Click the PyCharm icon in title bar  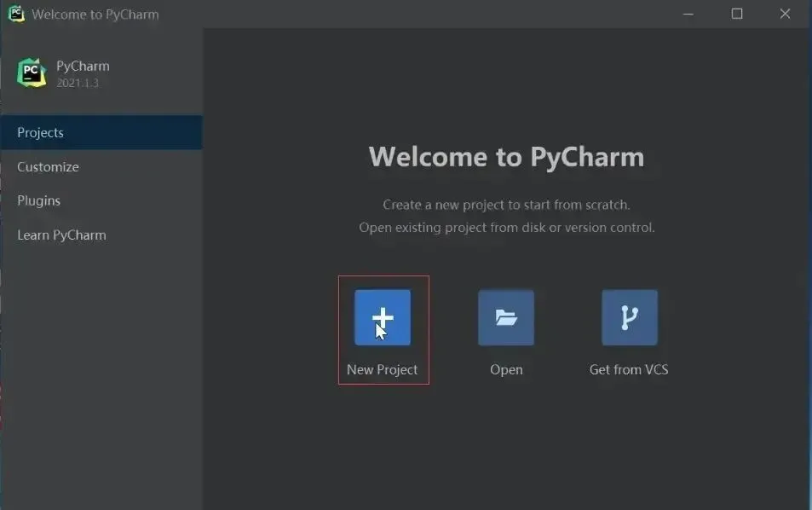point(16,14)
